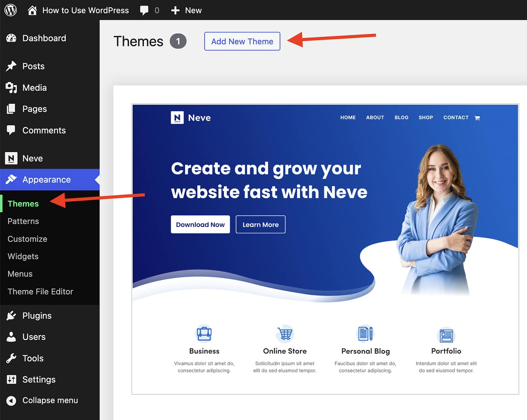This screenshot has height=420, width=527.
Task: Click the Posts pushpin icon
Action: click(11, 66)
